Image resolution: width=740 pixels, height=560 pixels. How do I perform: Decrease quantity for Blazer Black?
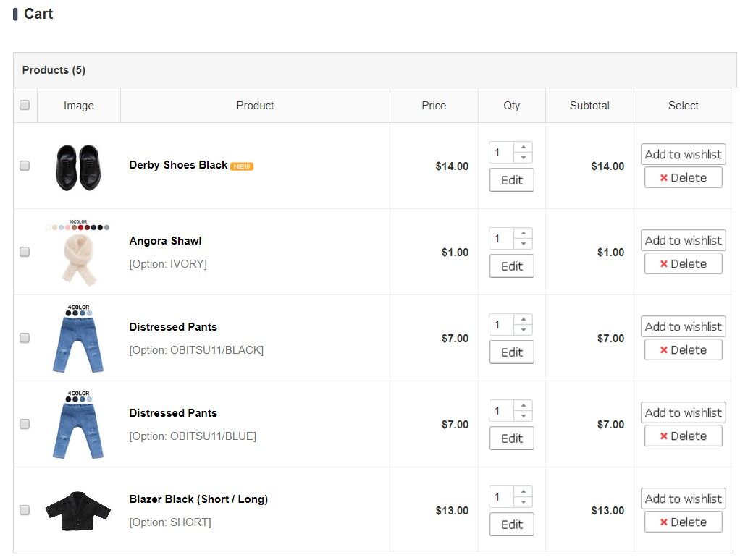(x=524, y=502)
